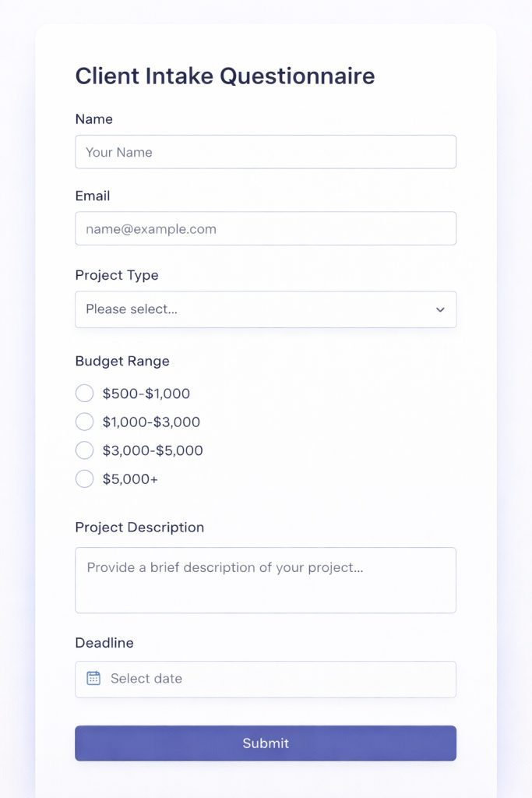The height and width of the screenshot is (798, 532).
Task: Click the Name field label
Action: pos(93,119)
